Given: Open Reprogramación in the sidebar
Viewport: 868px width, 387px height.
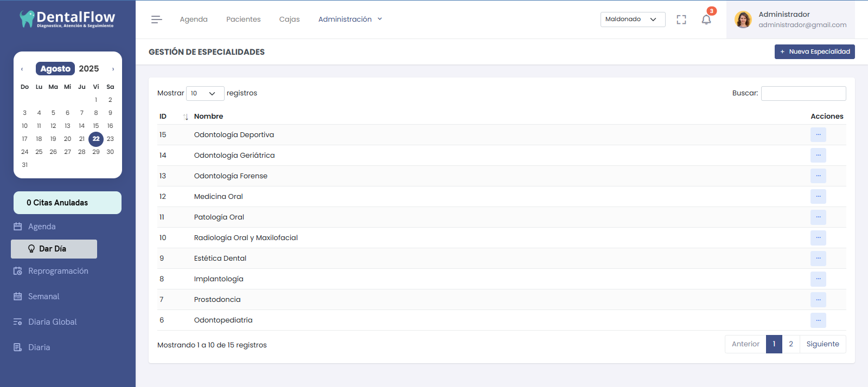Looking at the screenshot, I should [58, 271].
